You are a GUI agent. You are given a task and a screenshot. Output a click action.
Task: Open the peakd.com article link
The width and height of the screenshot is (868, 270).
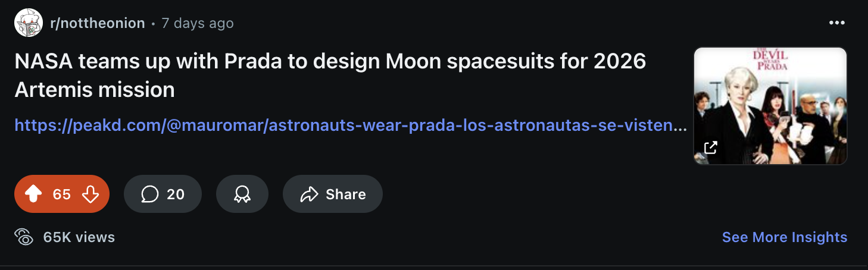point(351,125)
